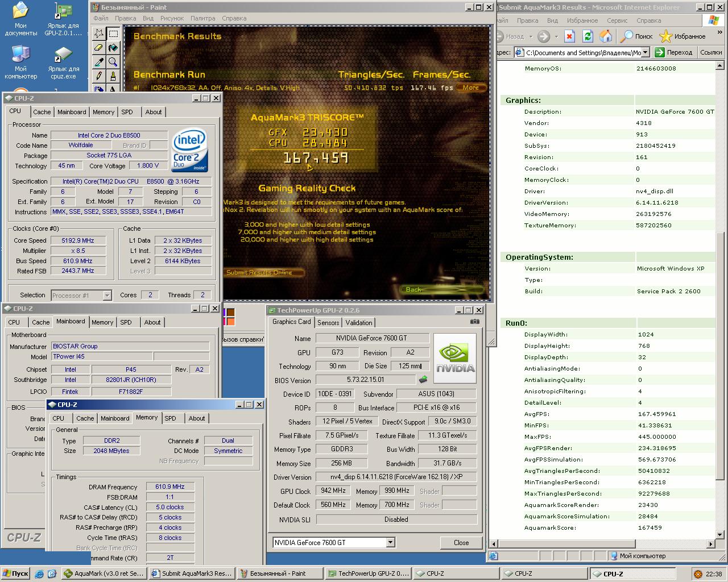
Task: Click the NVIDIA logo in GPU-Z
Action: [x=455, y=359]
